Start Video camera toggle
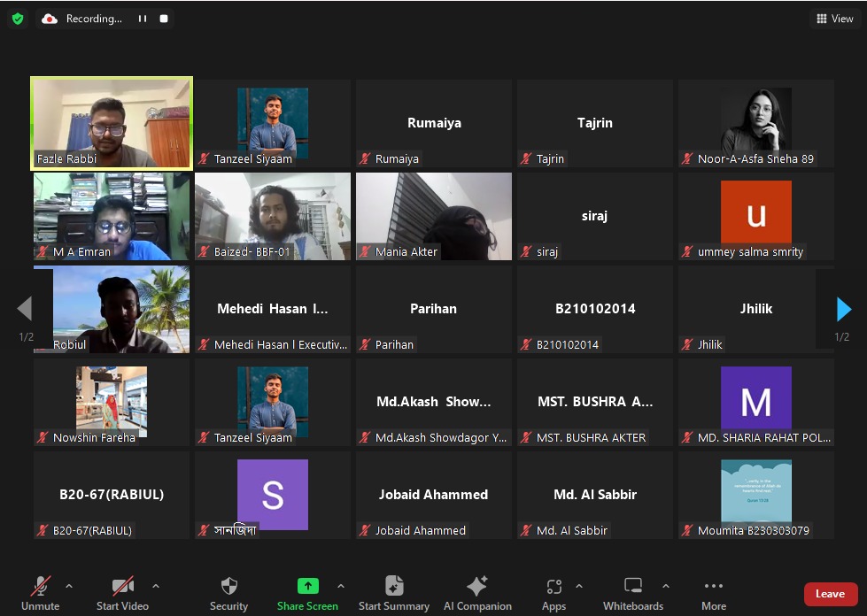The height and width of the screenshot is (616, 867). pos(122,587)
